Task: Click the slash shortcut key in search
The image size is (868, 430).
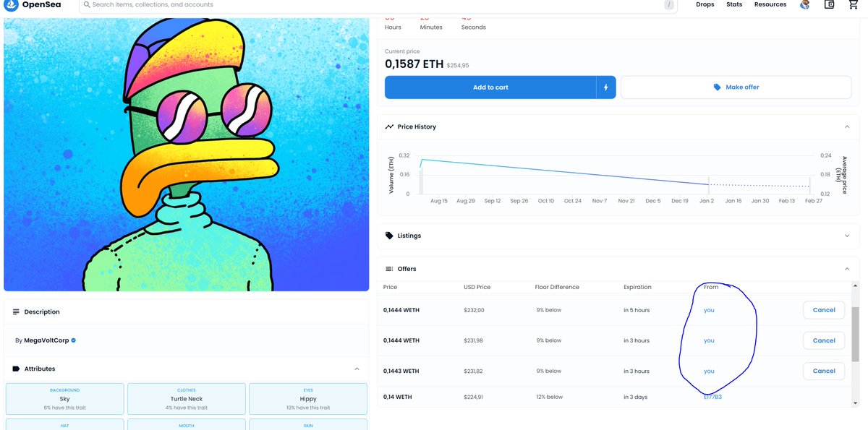Action: (670, 5)
